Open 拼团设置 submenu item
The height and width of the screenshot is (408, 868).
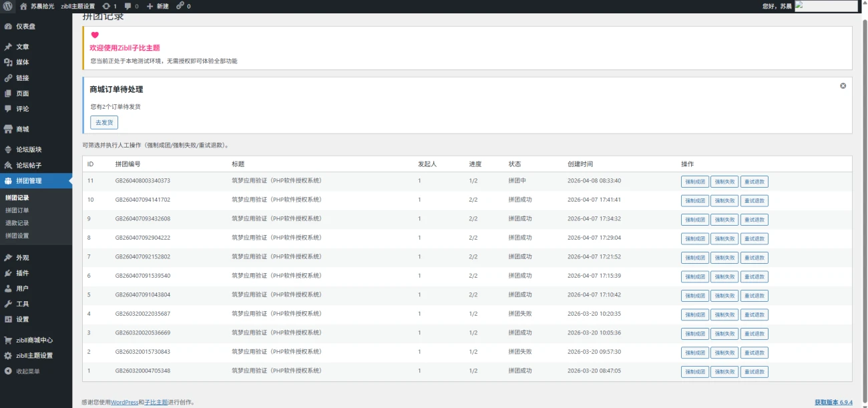(17, 236)
